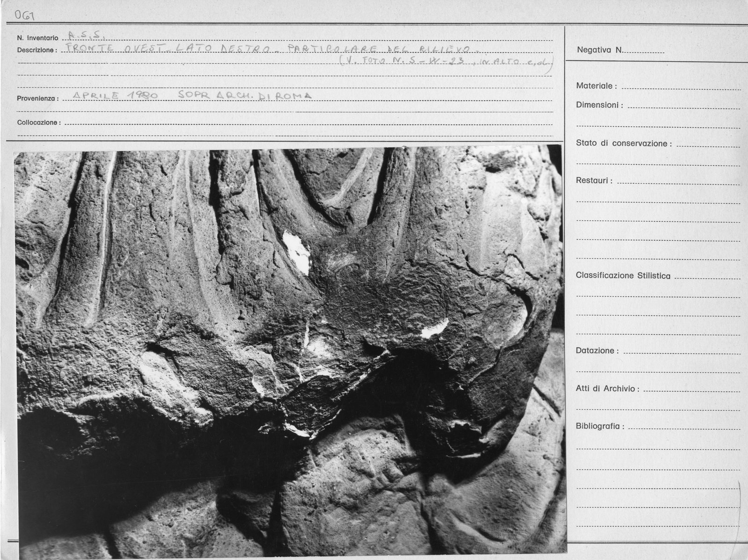Click the 'Restauri' label
The width and height of the screenshot is (748, 560).
tap(594, 180)
